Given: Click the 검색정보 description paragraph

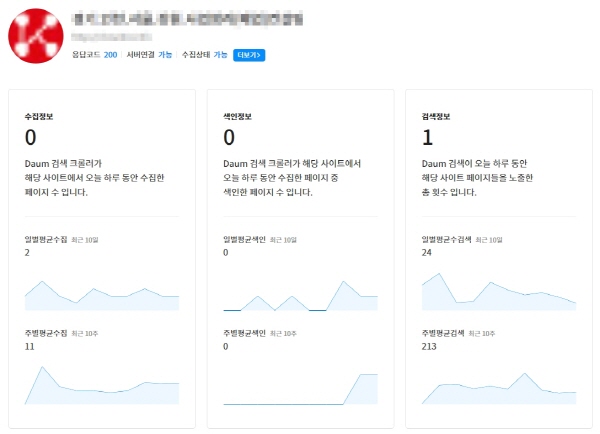Looking at the screenshot, I should 477,178.
